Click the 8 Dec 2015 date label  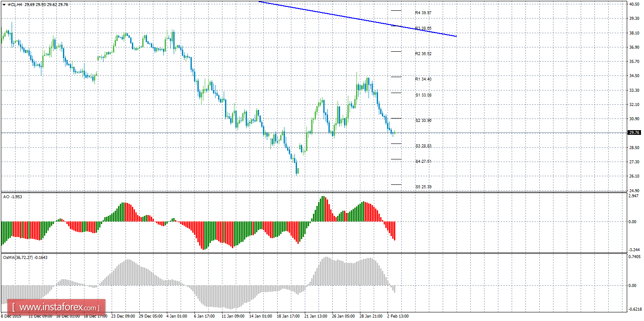(x=10, y=316)
